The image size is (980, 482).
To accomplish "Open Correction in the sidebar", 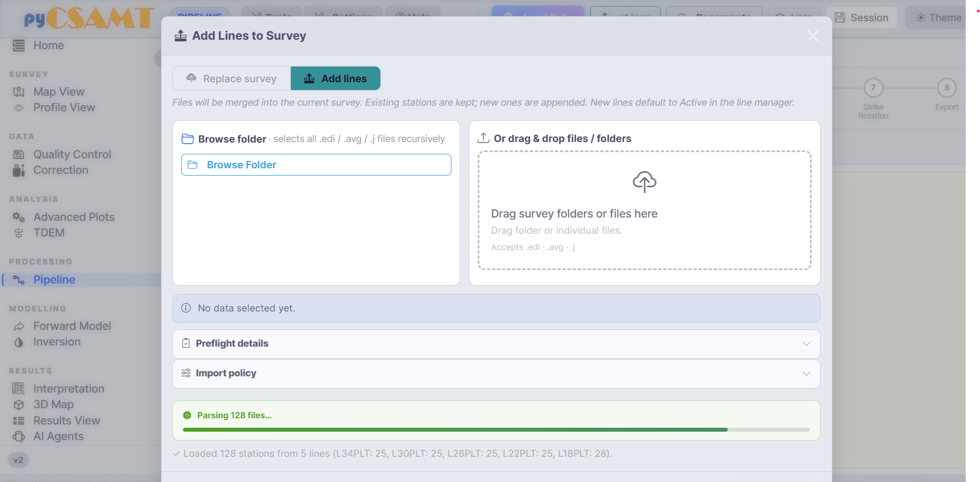I will tap(61, 170).
